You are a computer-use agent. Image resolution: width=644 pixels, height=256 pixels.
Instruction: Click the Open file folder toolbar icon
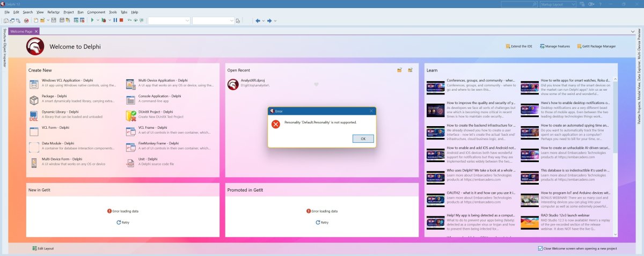(42, 20)
